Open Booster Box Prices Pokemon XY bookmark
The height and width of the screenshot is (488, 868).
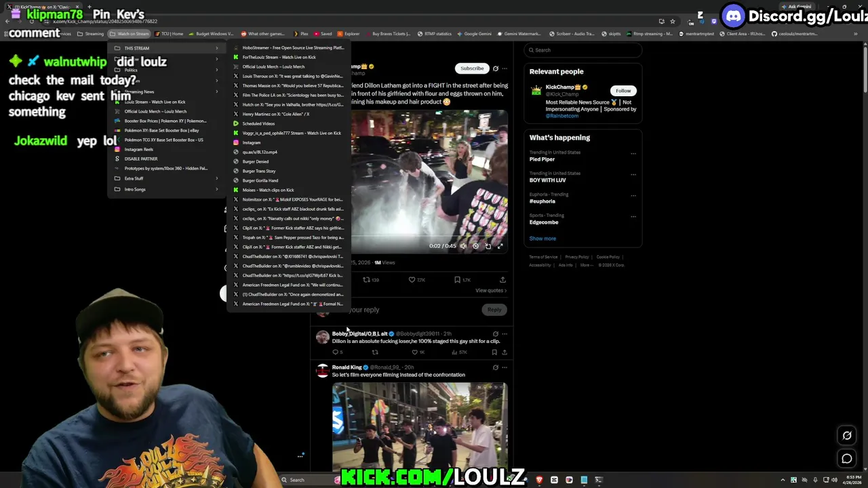[165, 121]
